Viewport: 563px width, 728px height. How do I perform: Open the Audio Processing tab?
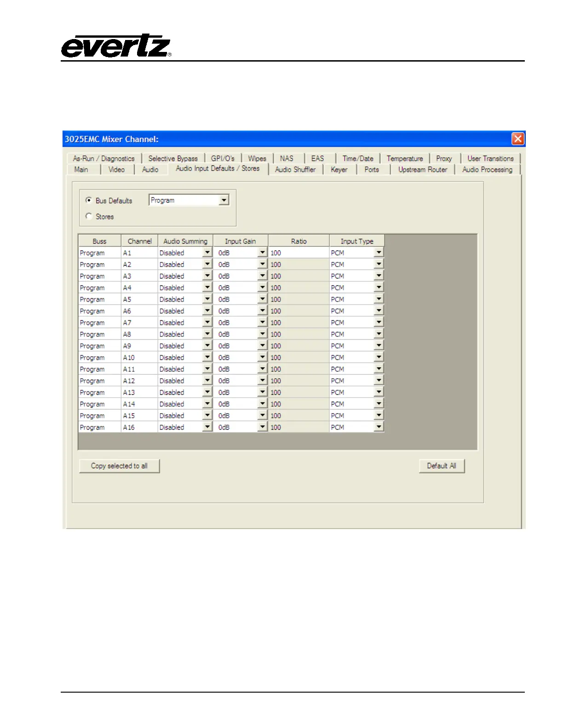(487, 170)
